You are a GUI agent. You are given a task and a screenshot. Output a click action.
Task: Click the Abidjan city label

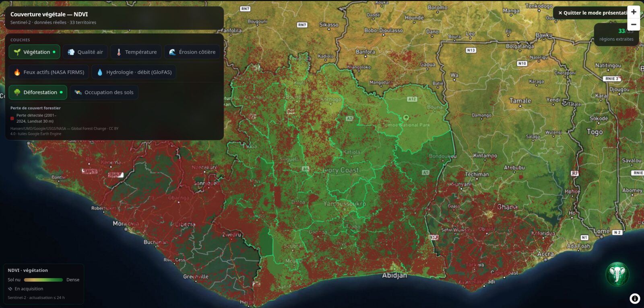point(394,275)
